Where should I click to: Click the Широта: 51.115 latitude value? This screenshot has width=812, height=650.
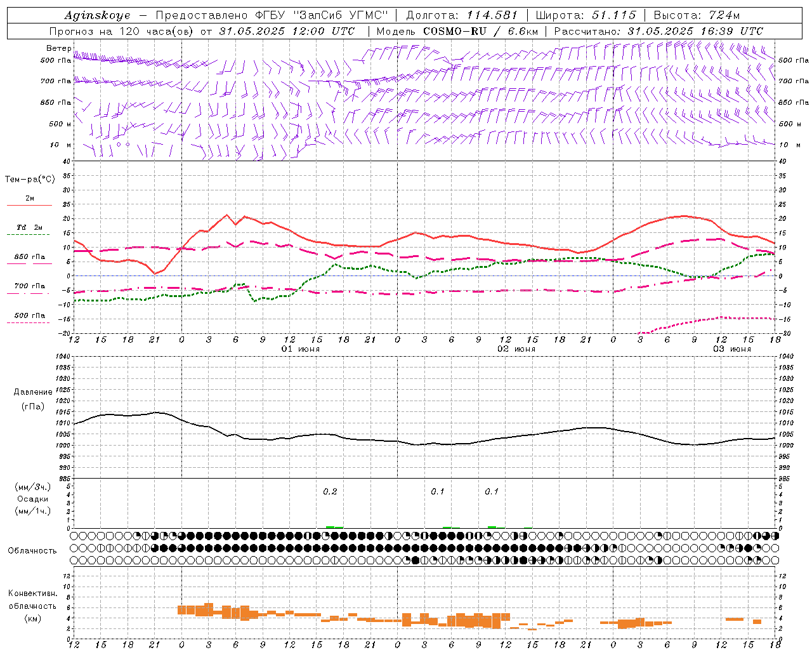[586, 15]
